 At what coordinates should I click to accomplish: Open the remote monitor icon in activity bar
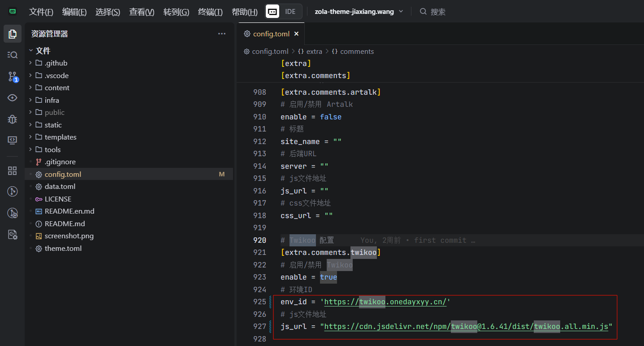tap(13, 140)
